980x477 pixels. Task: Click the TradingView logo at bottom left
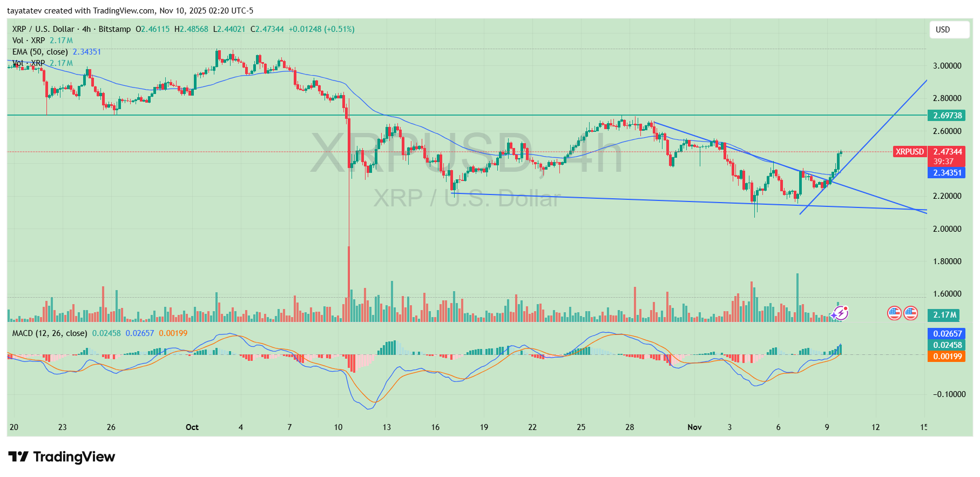(62, 457)
